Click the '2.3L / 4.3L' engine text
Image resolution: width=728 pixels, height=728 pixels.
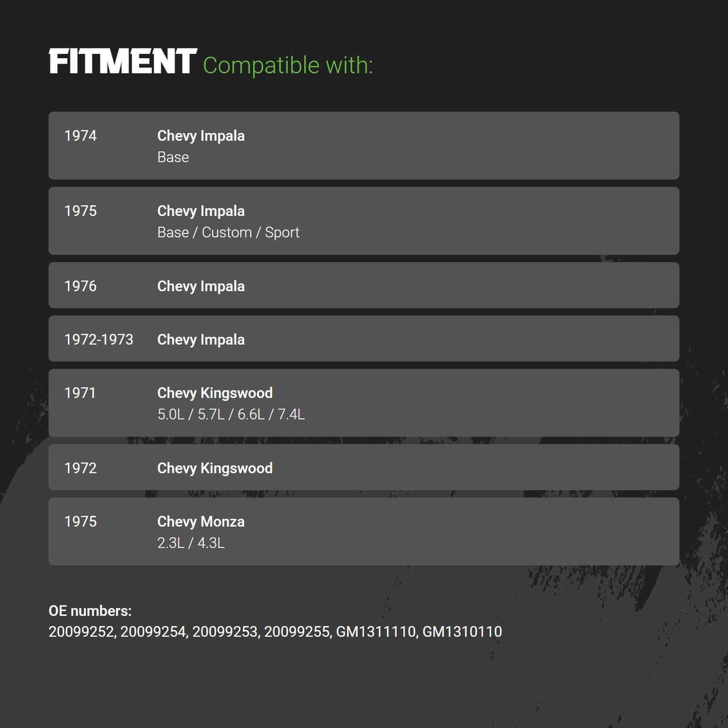coord(191,543)
